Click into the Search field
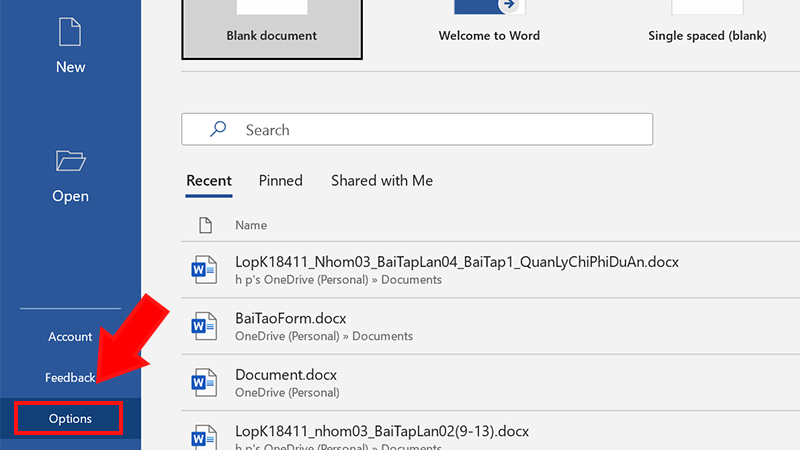The width and height of the screenshot is (800, 450). (417, 129)
